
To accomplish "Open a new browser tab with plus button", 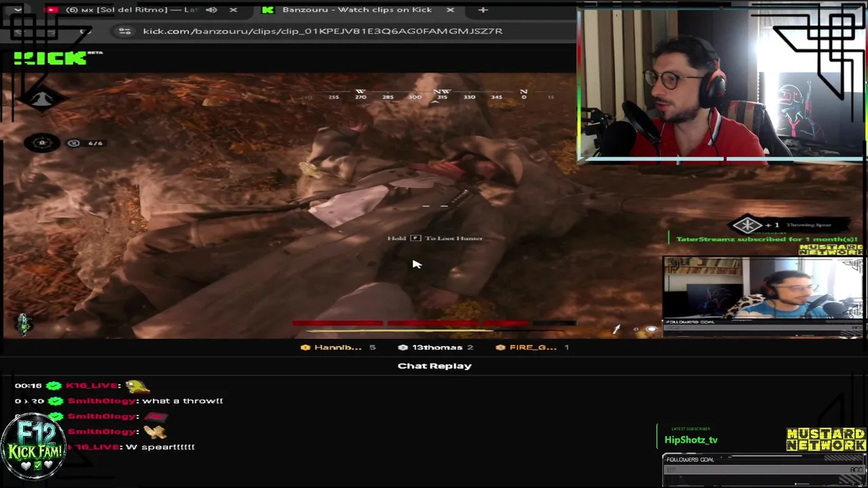I will click(483, 10).
